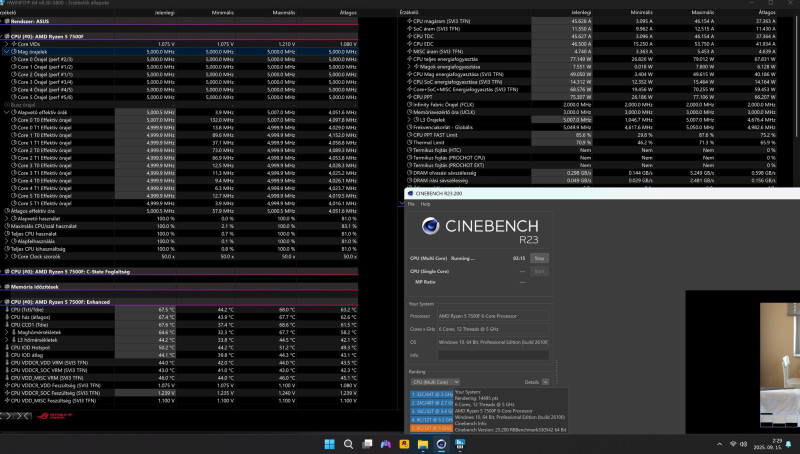Switch to HWiNFO via its taskbar icon

pos(460,444)
